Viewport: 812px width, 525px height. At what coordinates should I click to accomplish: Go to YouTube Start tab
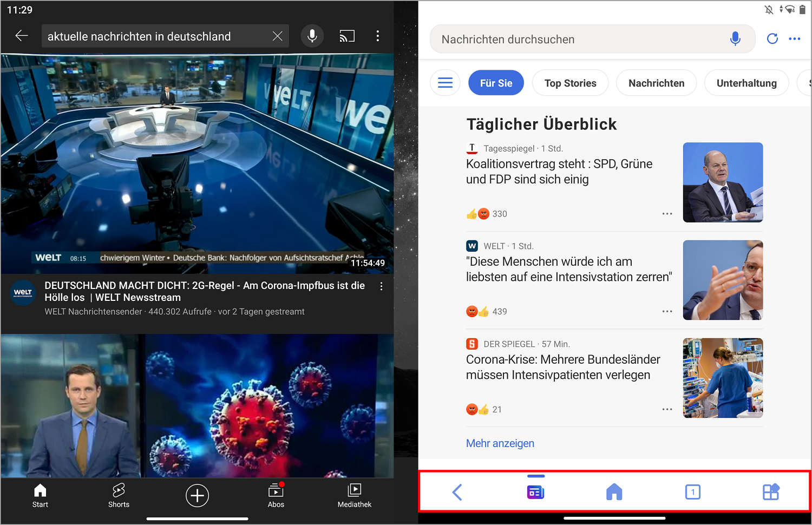coord(40,496)
